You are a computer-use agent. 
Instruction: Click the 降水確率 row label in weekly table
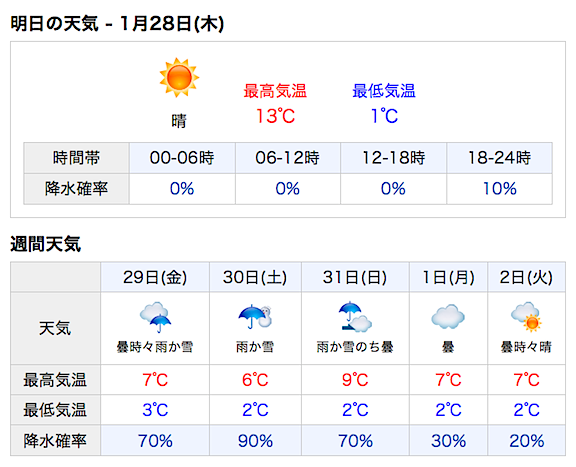(55, 441)
